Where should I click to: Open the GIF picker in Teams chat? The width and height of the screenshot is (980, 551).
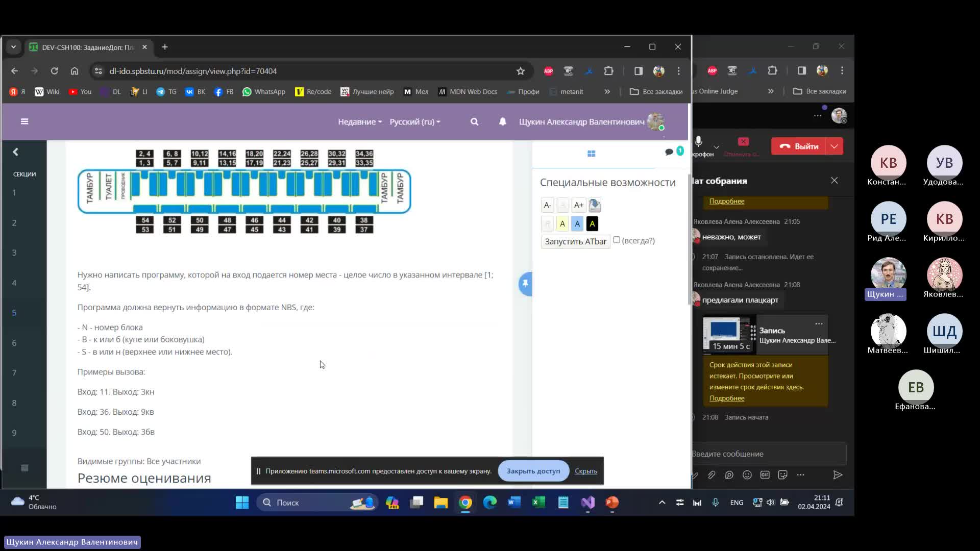[x=765, y=475]
